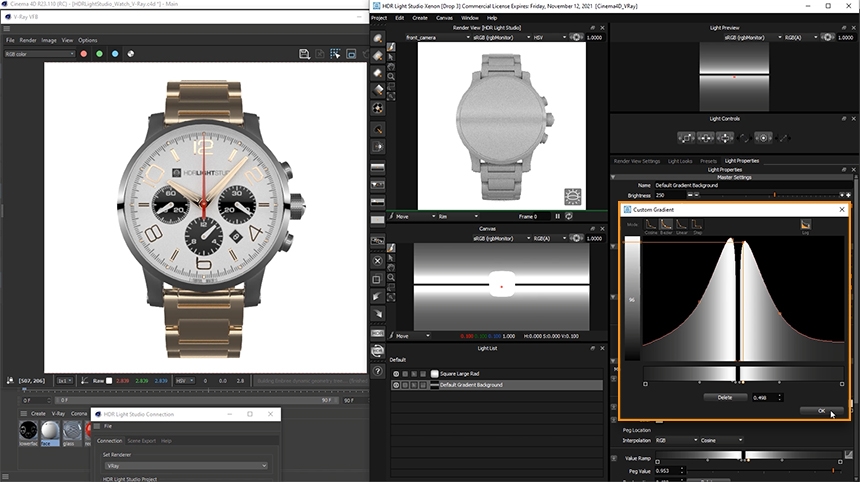Viewport: 860px width, 482px height.
Task: Toggle Log display in Custom Gradient dialog
Action: pyautogui.click(x=805, y=224)
